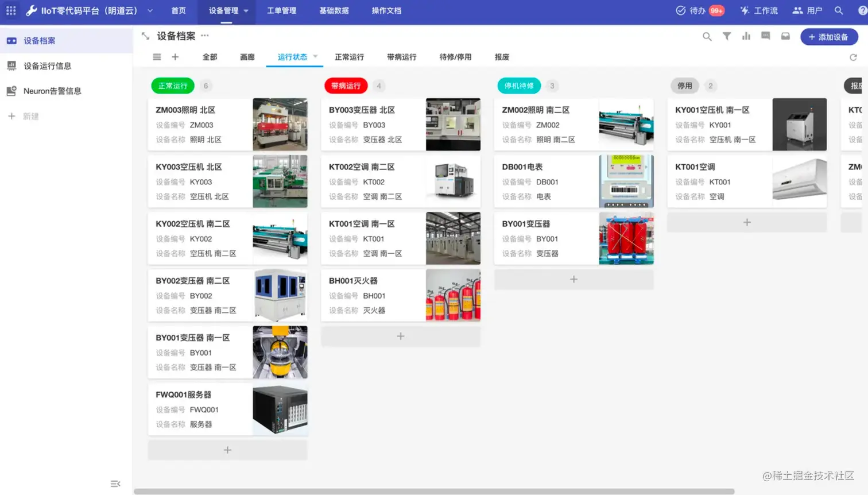Open the more options dots beside 设备档案
The height and width of the screenshot is (495, 868).
205,36
